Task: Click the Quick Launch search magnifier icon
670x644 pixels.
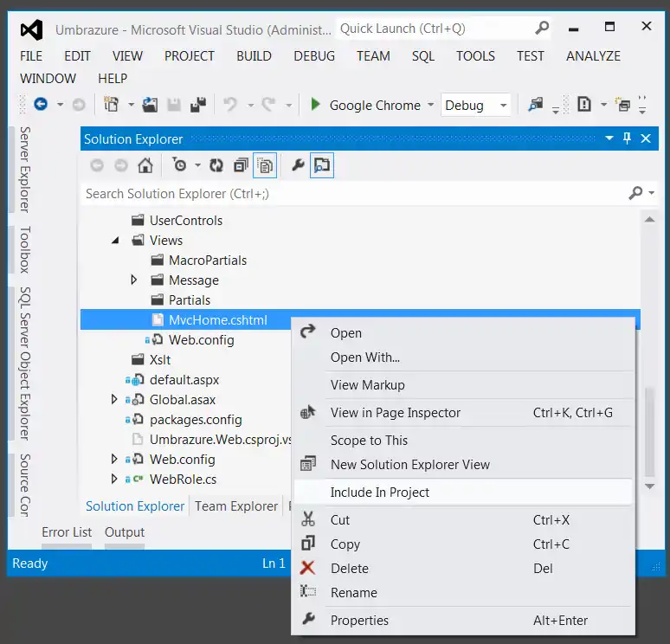Action: click(x=541, y=29)
